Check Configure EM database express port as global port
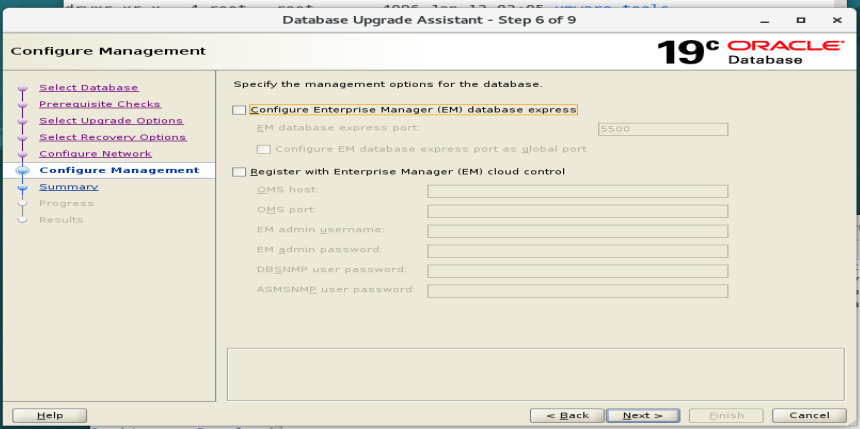Viewport: 860px width, 429px height. (x=264, y=149)
